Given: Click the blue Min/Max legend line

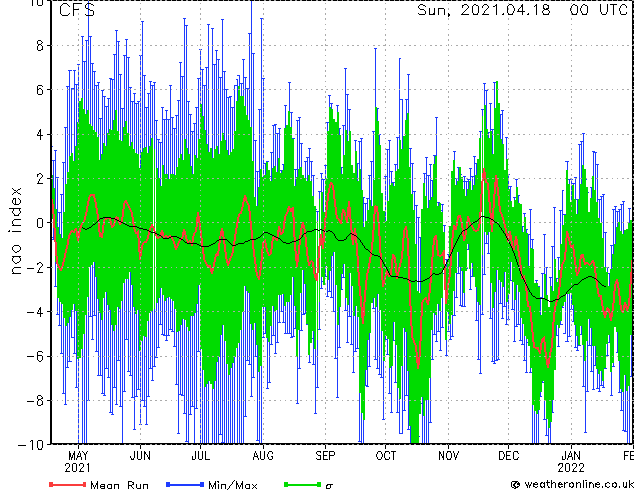Looking at the screenshot, I should point(185,484).
